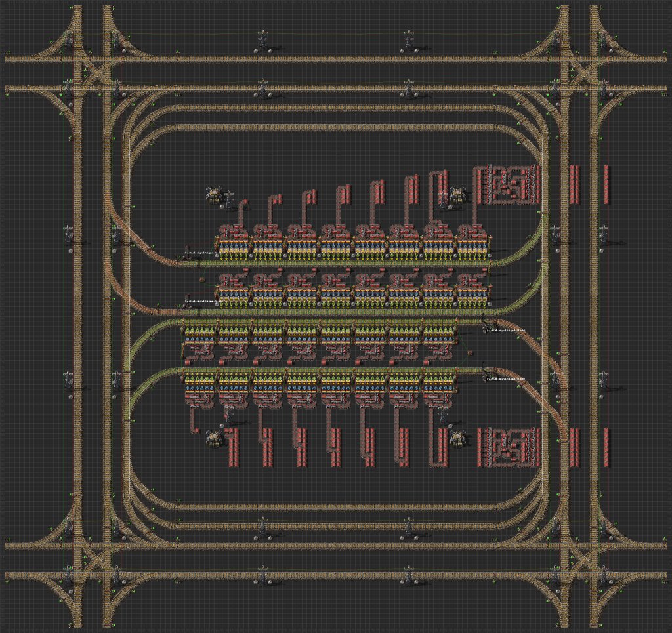
Task: Select the top-left roboport
Action: tap(215, 195)
